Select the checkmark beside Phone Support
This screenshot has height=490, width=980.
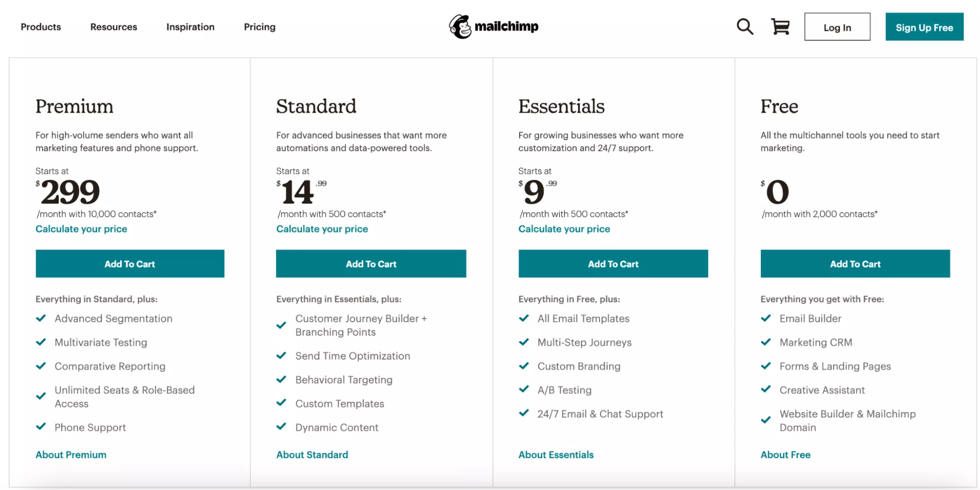click(41, 427)
